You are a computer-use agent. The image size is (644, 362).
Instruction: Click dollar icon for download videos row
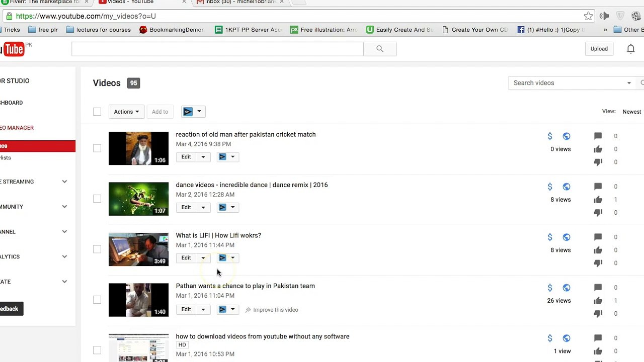(550, 338)
